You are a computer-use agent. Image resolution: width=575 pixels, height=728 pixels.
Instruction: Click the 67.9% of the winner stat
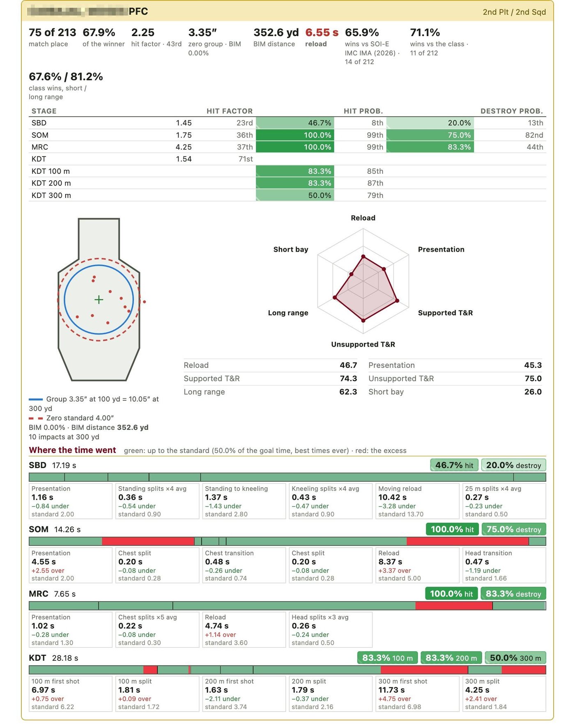coord(103,37)
